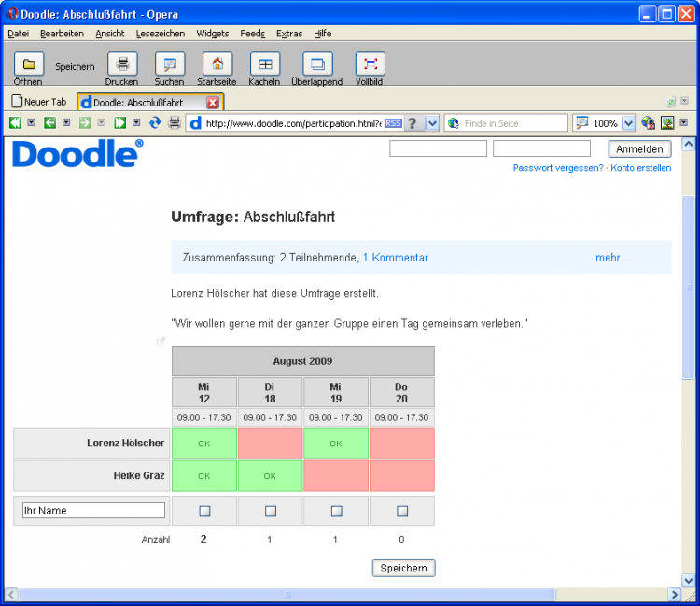The height and width of the screenshot is (606, 700).
Task: Click the fast forward navigation icon
Action: 119,123
